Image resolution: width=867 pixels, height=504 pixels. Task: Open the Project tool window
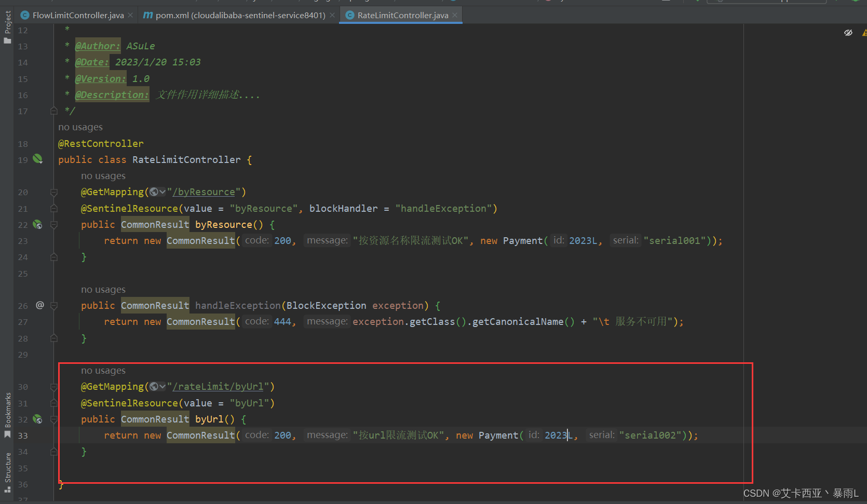(7, 27)
